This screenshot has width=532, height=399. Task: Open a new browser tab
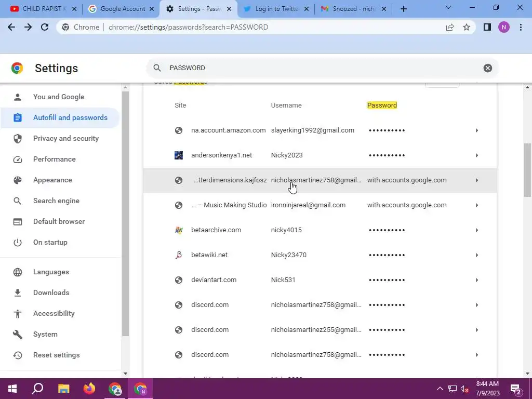[x=403, y=9]
